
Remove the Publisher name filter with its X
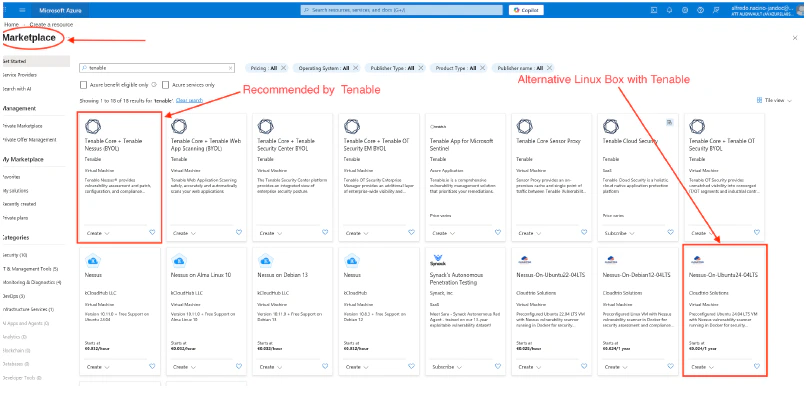[549, 68]
